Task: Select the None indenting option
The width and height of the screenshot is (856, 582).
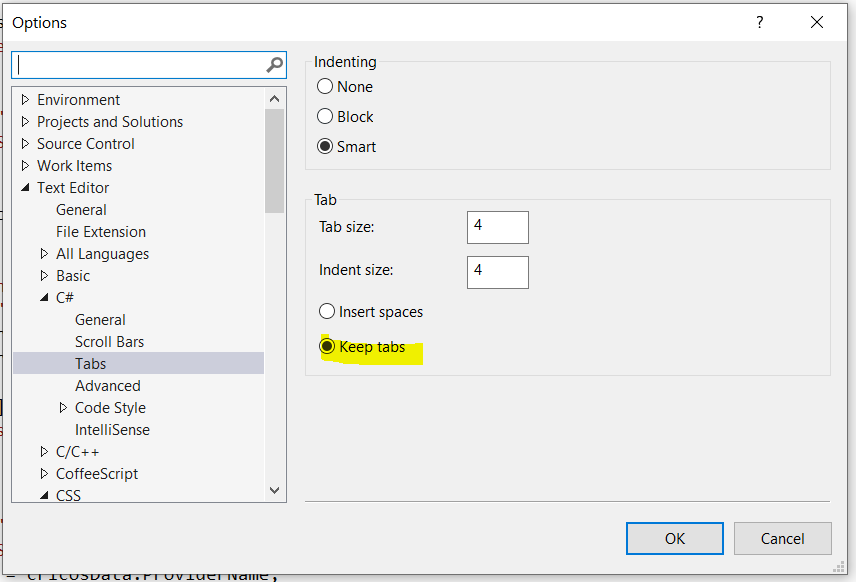Action: tap(325, 87)
